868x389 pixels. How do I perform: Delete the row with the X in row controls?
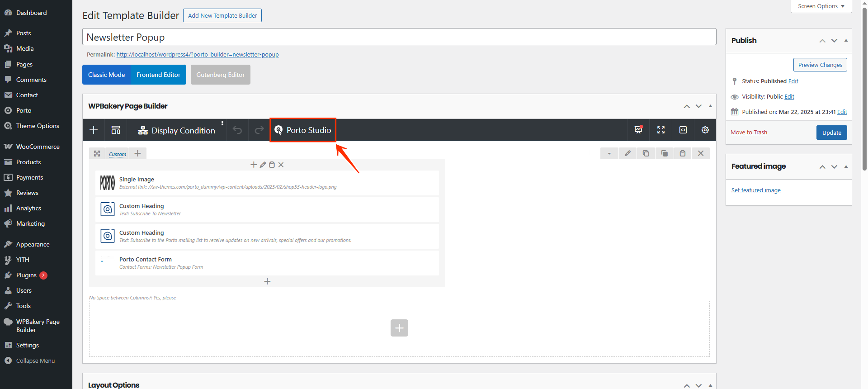[x=701, y=153]
